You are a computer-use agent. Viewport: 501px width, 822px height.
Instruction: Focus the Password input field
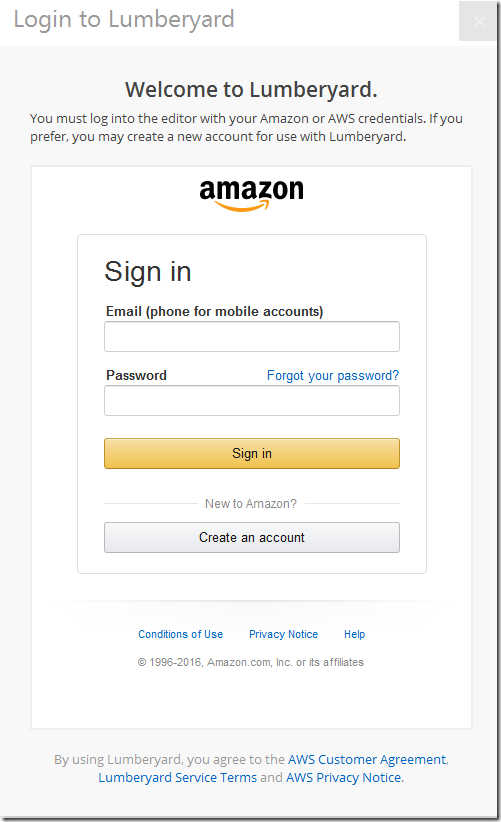pos(252,401)
